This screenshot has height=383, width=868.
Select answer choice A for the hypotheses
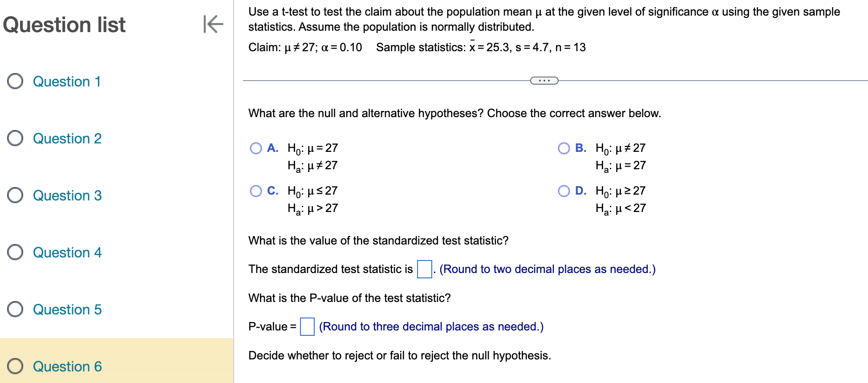coord(256,148)
